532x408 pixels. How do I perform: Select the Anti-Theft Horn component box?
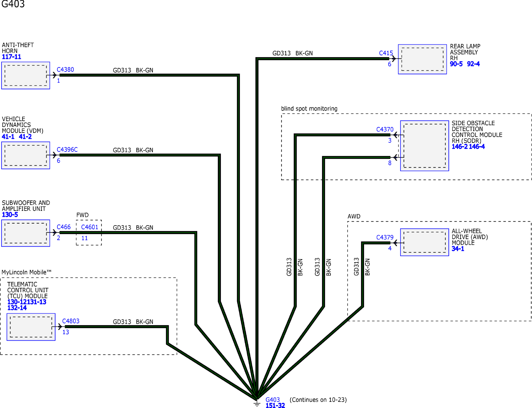click(x=26, y=75)
